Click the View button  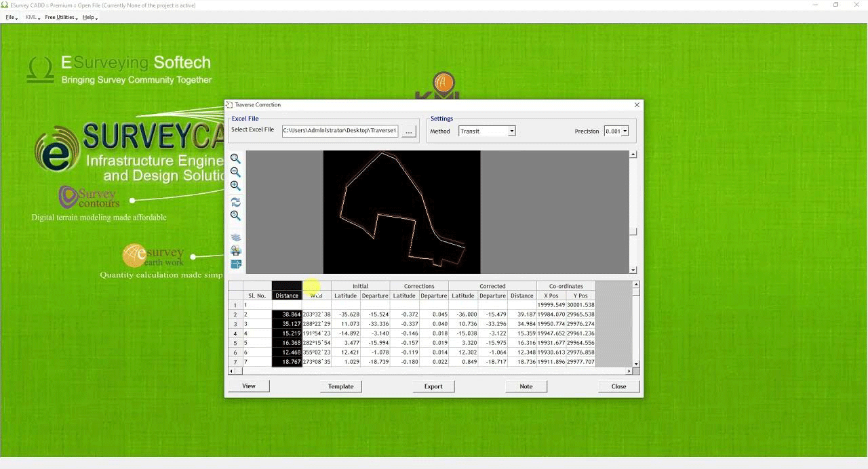(249, 386)
